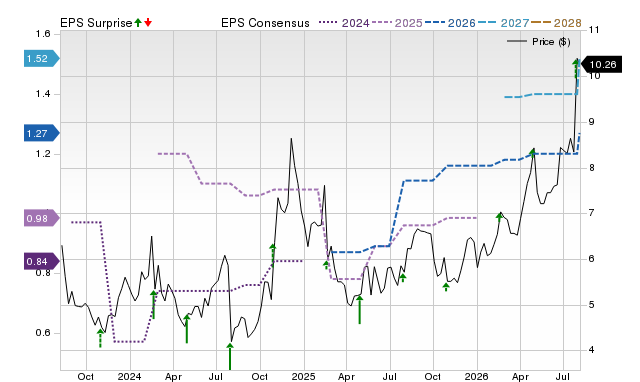Click the 2025 x-axis year label
The image size is (640, 382).
point(303,376)
